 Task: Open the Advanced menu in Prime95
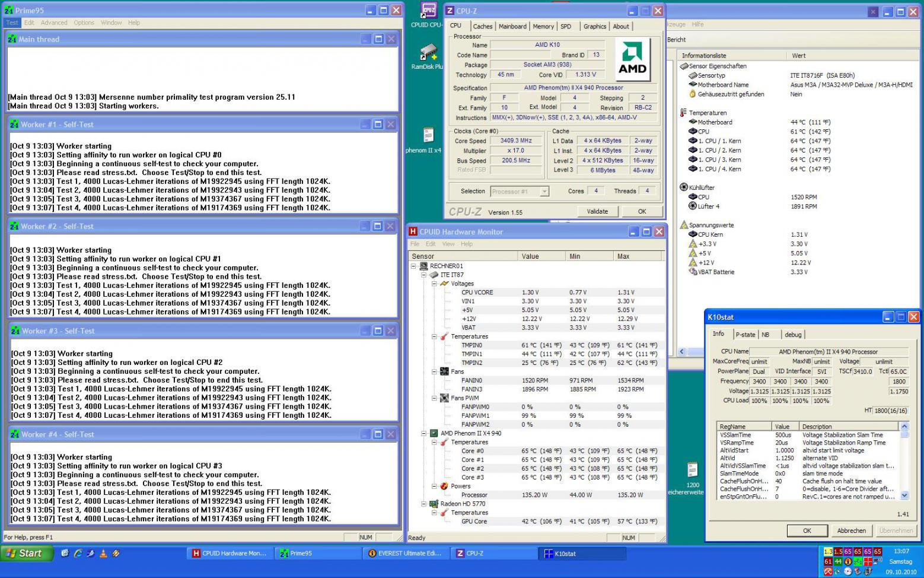(54, 23)
